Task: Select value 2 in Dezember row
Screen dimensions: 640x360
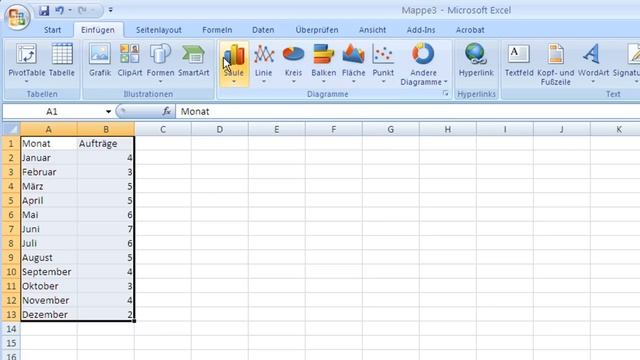Action: pyautogui.click(x=106, y=314)
